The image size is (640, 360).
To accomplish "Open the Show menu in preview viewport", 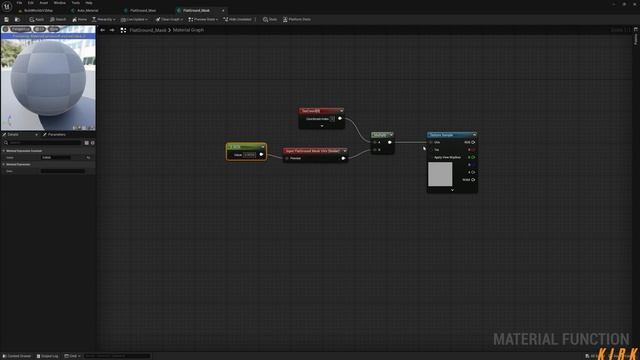I will (53, 29).
